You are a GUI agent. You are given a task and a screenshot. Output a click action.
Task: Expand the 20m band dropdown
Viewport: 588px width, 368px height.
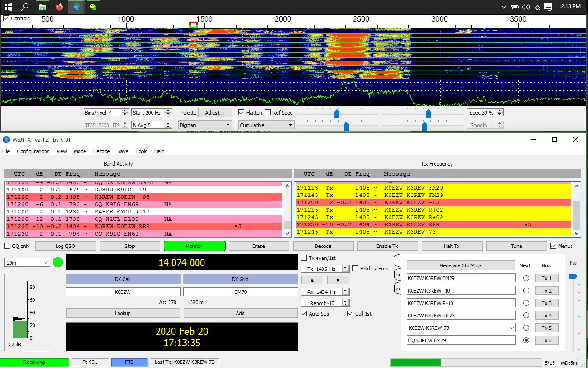click(27, 262)
